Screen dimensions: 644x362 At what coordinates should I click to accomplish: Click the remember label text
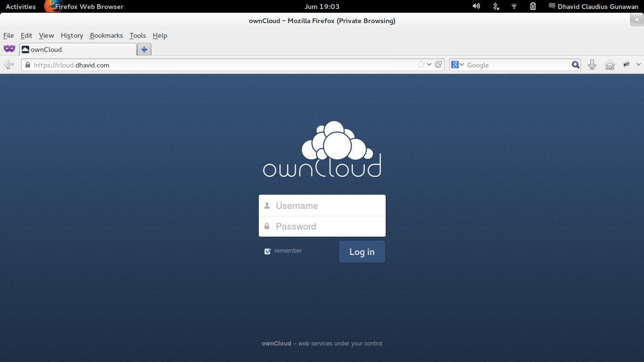[x=288, y=251]
